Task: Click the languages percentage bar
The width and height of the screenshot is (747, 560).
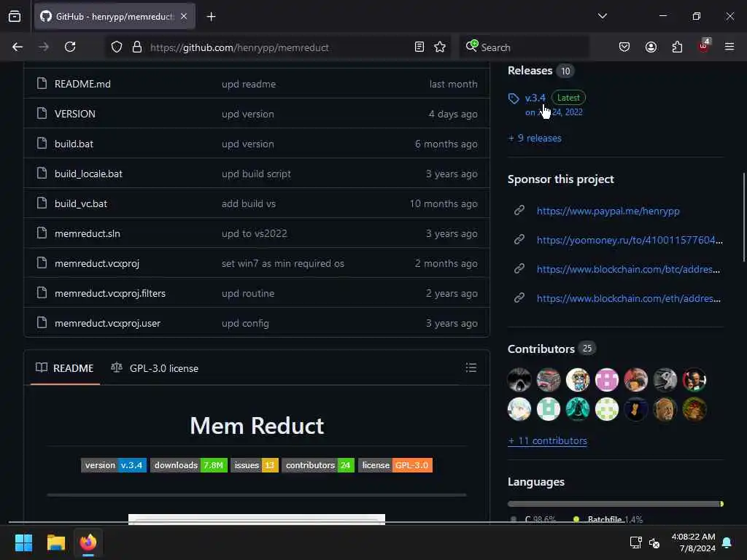Action: pos(616,504)
